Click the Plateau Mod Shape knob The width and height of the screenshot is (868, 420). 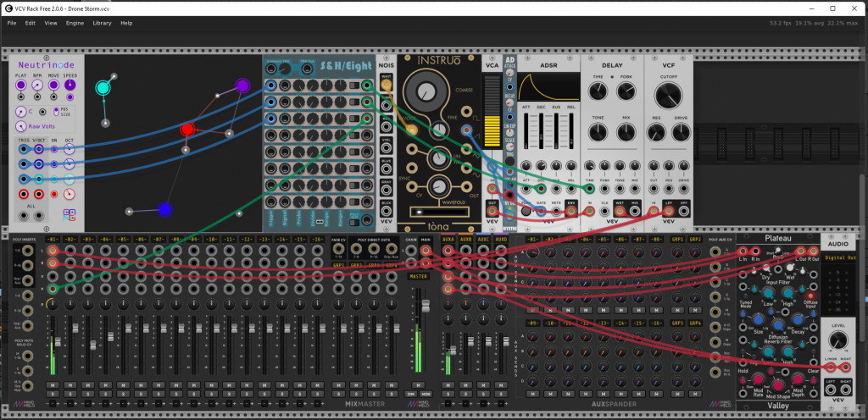(778, 385)
